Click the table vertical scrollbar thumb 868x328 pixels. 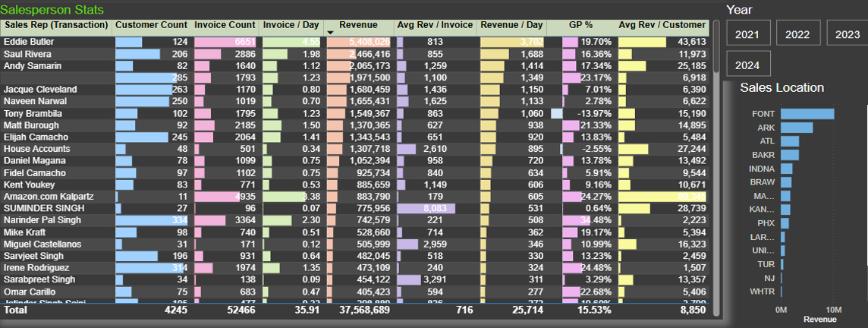tap(716, 46)
